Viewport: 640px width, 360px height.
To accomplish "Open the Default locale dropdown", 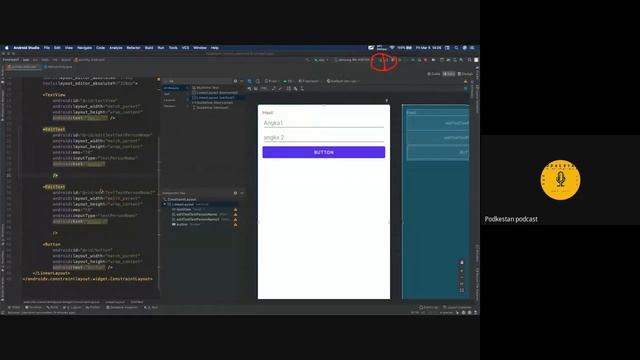I will [x=342, y=81].
